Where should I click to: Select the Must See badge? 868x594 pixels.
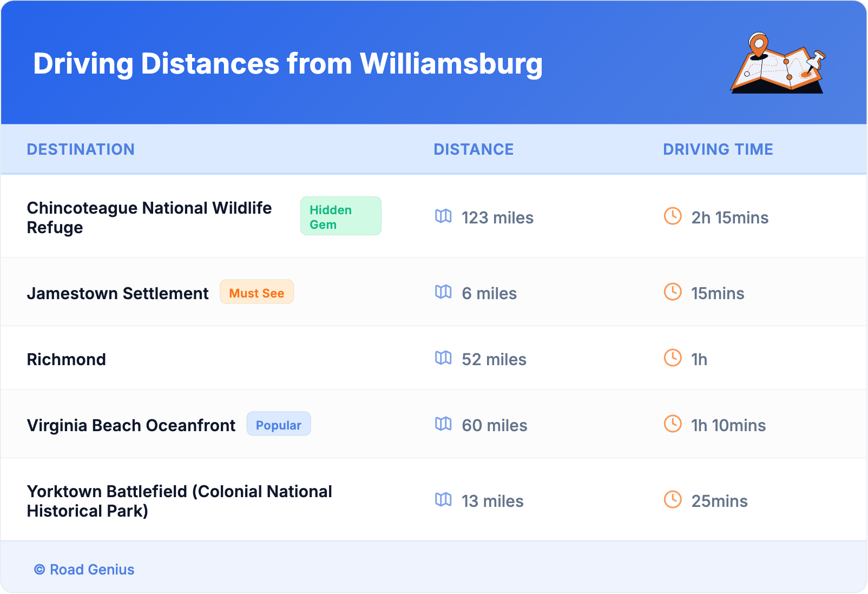257,293
